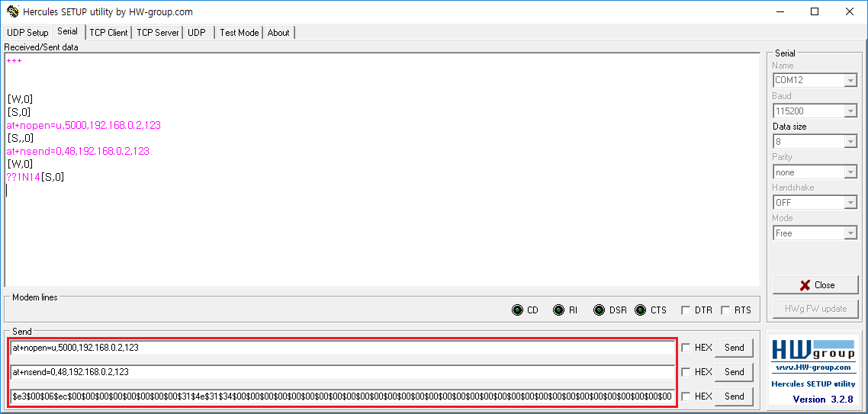Click the at+nopen send input field
Image resolution: width=868 pixels, height=414 pixels.
[x=342, y=348]
